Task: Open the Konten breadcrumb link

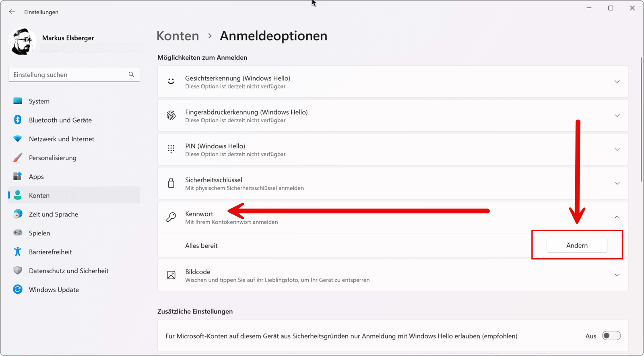Action: [x=178, y=36]
